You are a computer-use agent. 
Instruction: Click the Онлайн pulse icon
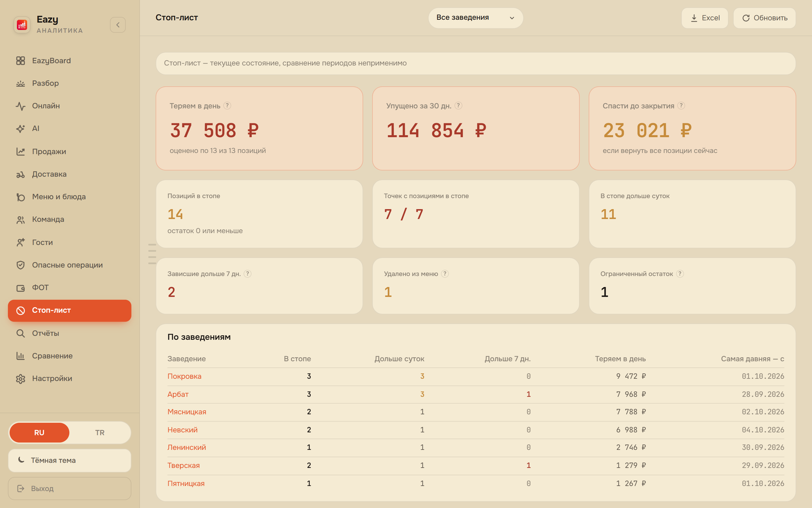[x=21, y=106]
